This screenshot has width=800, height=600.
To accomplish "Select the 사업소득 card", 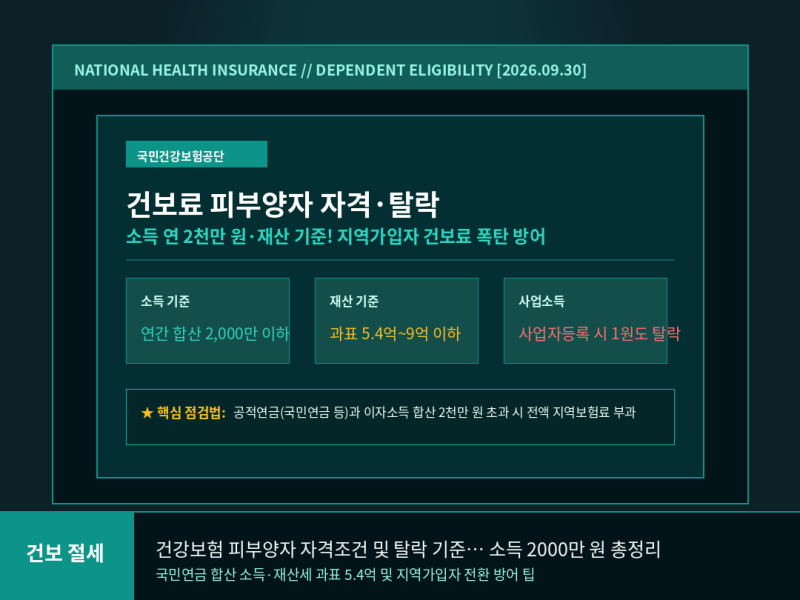I will tap(585, 321).
